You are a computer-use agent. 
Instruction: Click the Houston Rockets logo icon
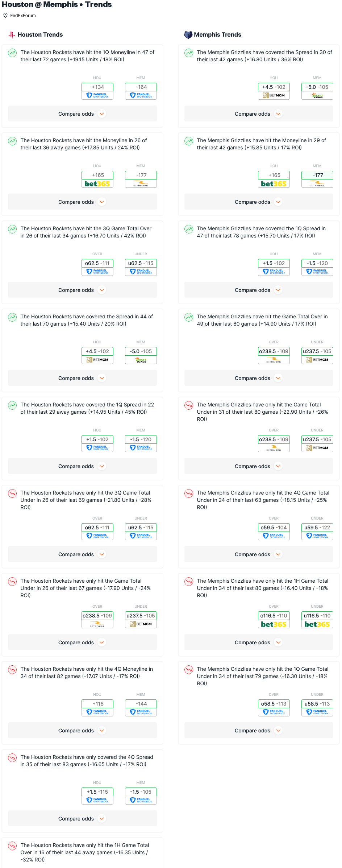click(x=12, y=35)
